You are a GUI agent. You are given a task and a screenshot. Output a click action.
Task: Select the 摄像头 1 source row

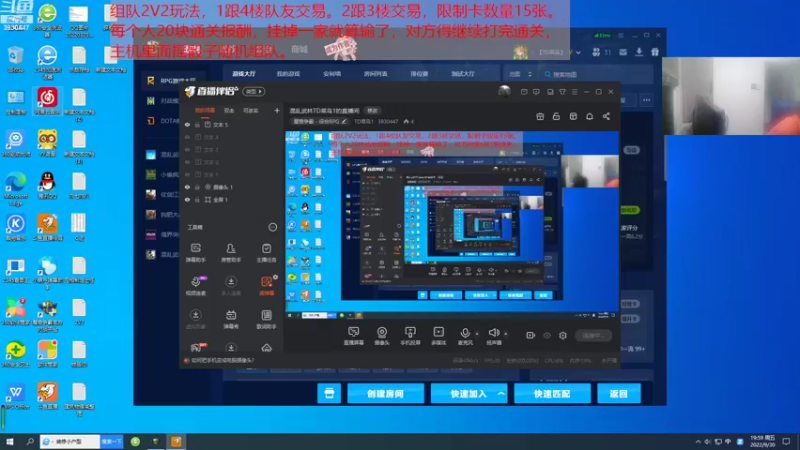tap(232, 187)
